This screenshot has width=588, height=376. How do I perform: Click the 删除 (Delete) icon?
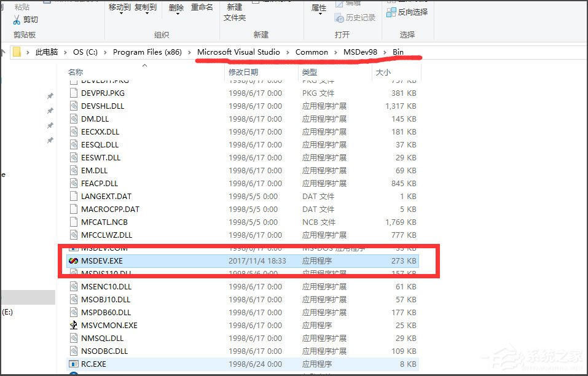pos(176,8)
